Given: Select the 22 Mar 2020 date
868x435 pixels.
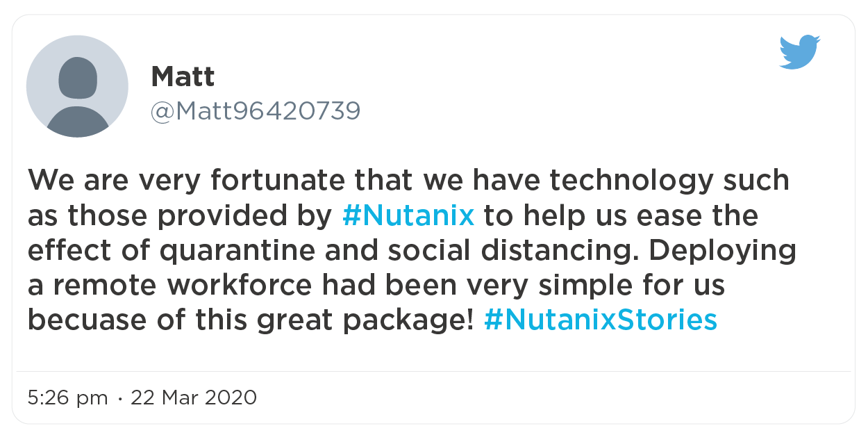Looking at the screenshot, I should [x=194, y=398].
